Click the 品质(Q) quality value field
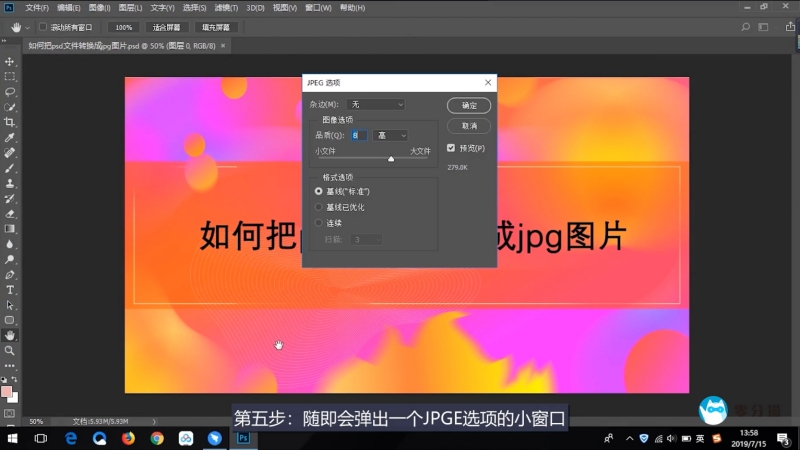 (358, 135)
